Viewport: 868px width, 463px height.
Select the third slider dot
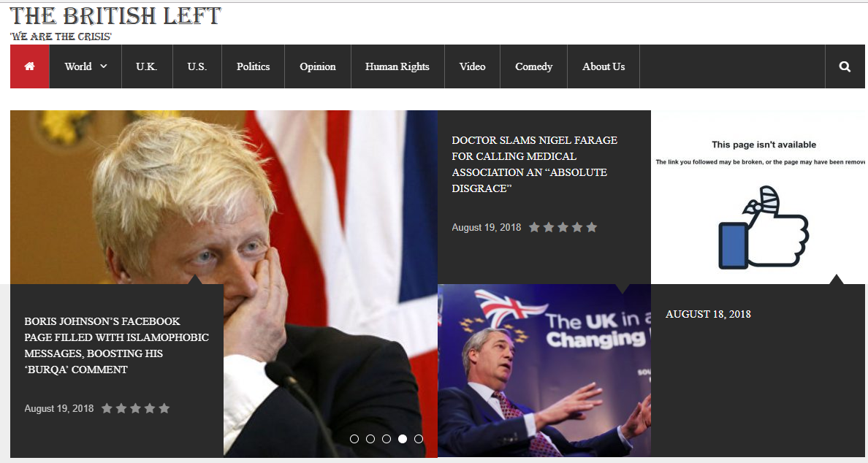(387, 439)
